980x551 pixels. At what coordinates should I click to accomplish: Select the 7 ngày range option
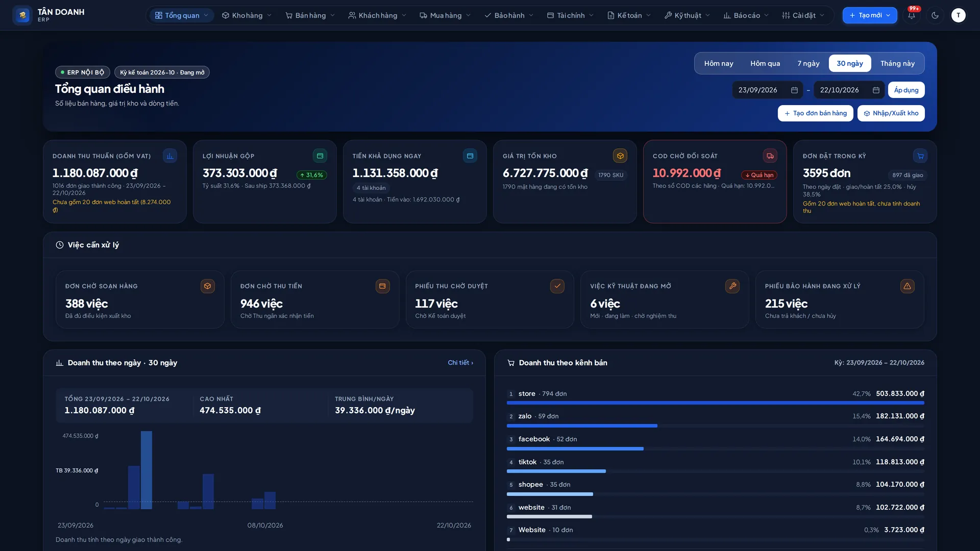click(808, 63)
